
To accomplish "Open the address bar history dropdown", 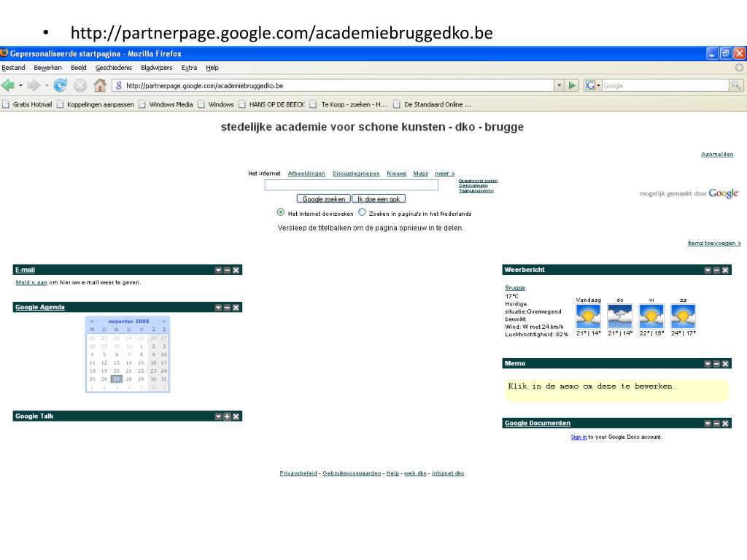I will [x=559, y=86].
